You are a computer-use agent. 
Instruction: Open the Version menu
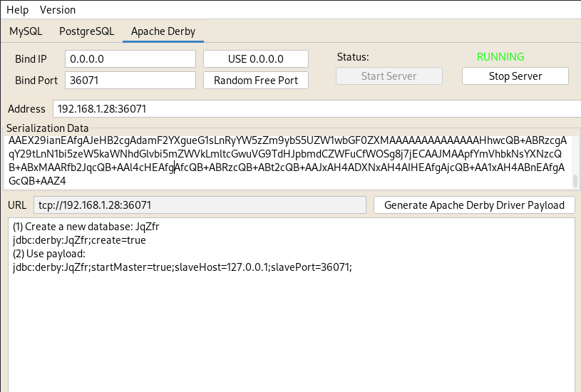(x=58, y=10)
